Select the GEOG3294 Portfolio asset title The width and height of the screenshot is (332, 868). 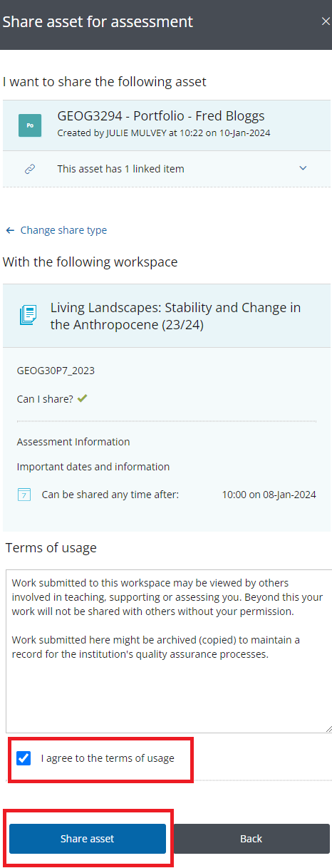pyautogui.click(x=161, y=117)
